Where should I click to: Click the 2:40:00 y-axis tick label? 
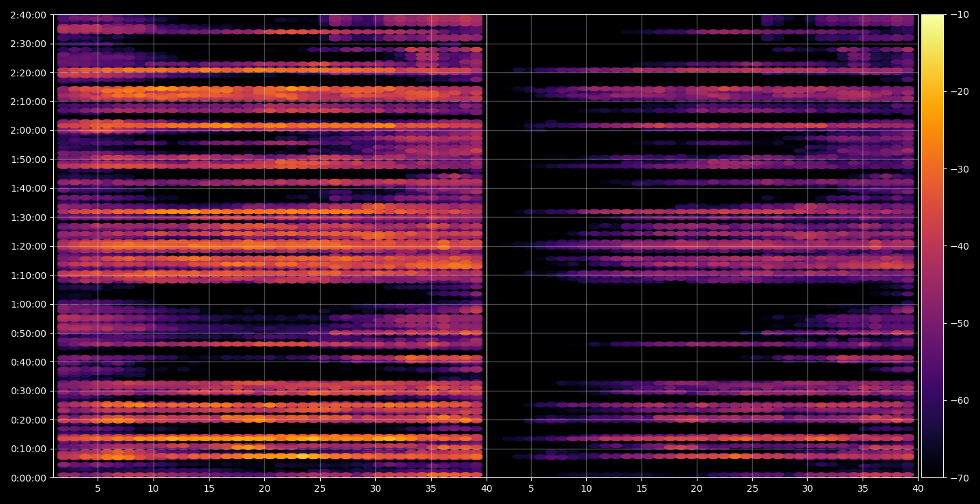pos(29,15)
